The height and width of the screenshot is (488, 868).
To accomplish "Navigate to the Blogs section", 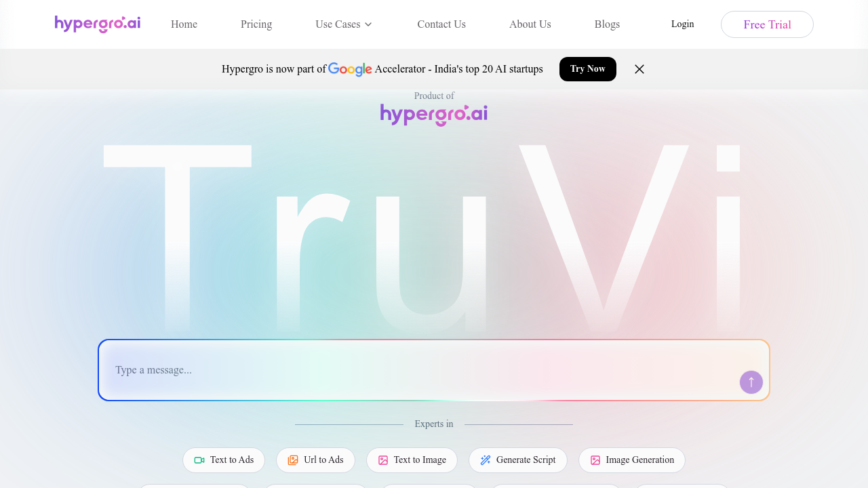I will click(607, 24).
